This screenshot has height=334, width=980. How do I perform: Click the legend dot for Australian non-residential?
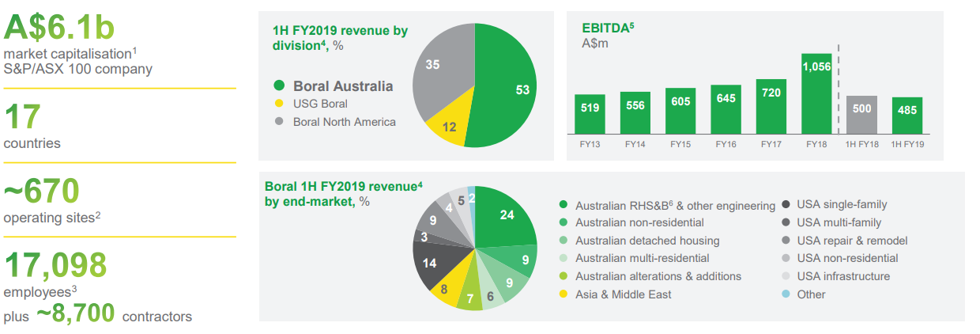(x=563, y=223)
